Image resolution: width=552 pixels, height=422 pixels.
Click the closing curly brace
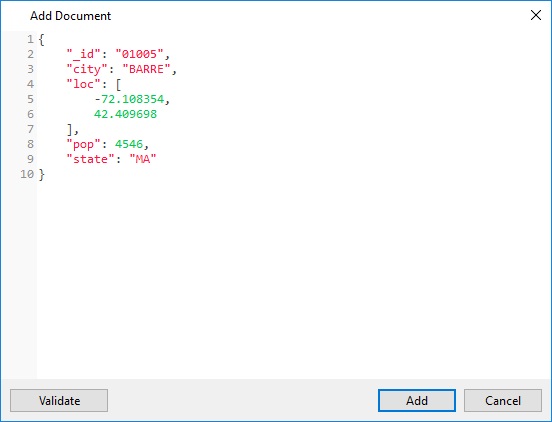tap(42, 174)
